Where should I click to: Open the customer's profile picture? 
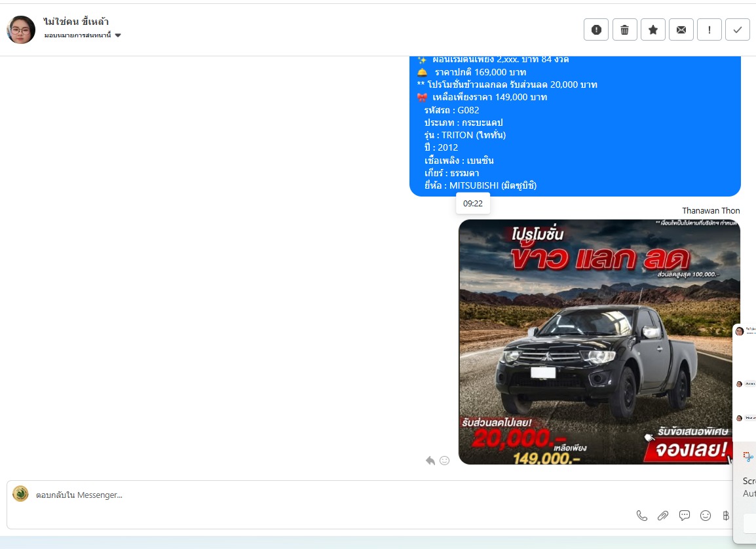tap(21, 30)
